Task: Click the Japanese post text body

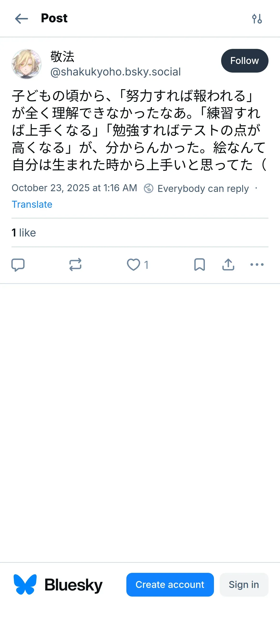Action: click(139, 130)
